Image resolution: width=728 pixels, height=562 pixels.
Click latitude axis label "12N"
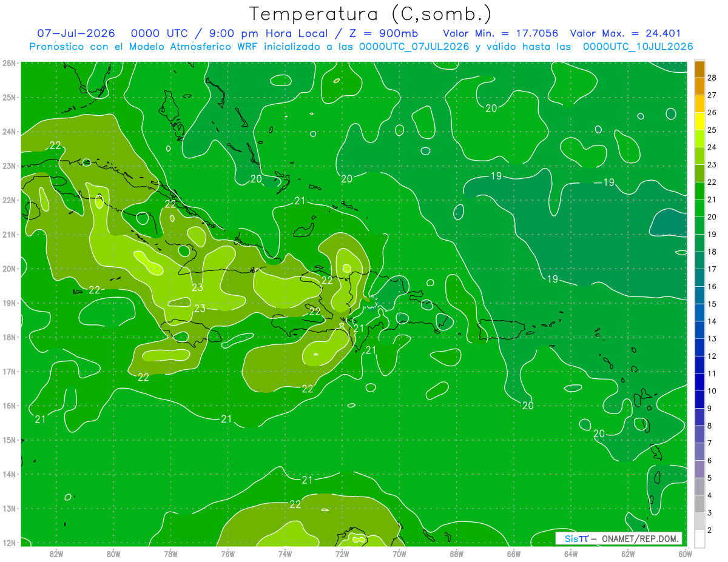tap(9, 543)
